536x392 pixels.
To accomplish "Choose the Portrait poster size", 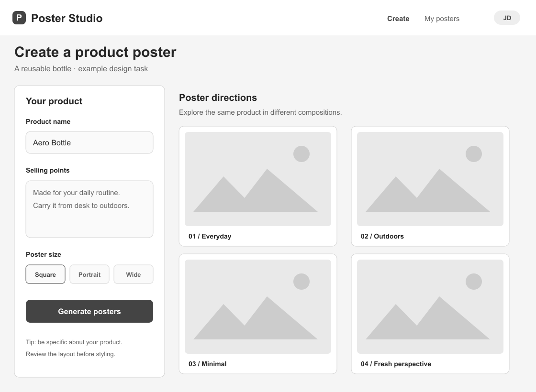I will point(89,274).
